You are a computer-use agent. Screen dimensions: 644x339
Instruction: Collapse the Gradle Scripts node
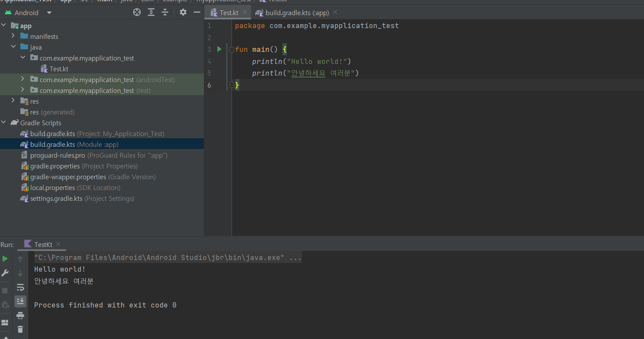[x=4, y=123]
